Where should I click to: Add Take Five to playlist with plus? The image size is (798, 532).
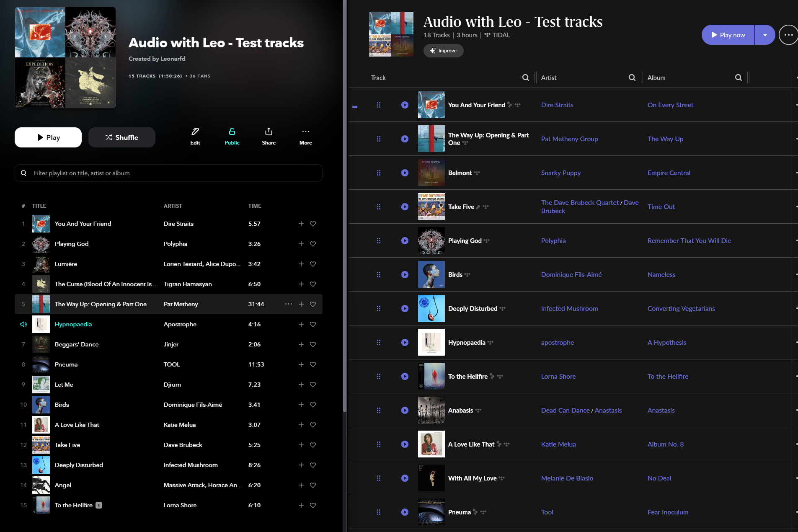point(301,445)
